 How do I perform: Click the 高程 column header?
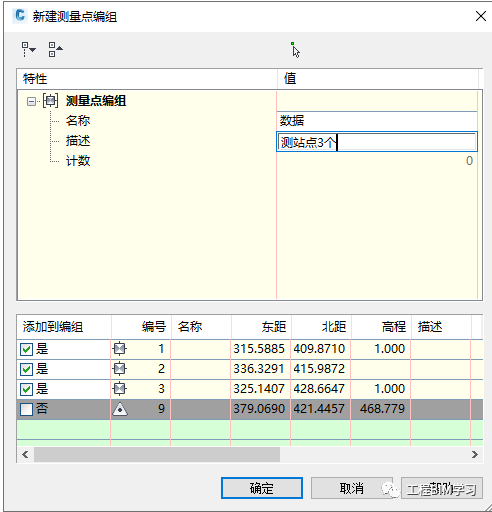(x=381, y=327)
